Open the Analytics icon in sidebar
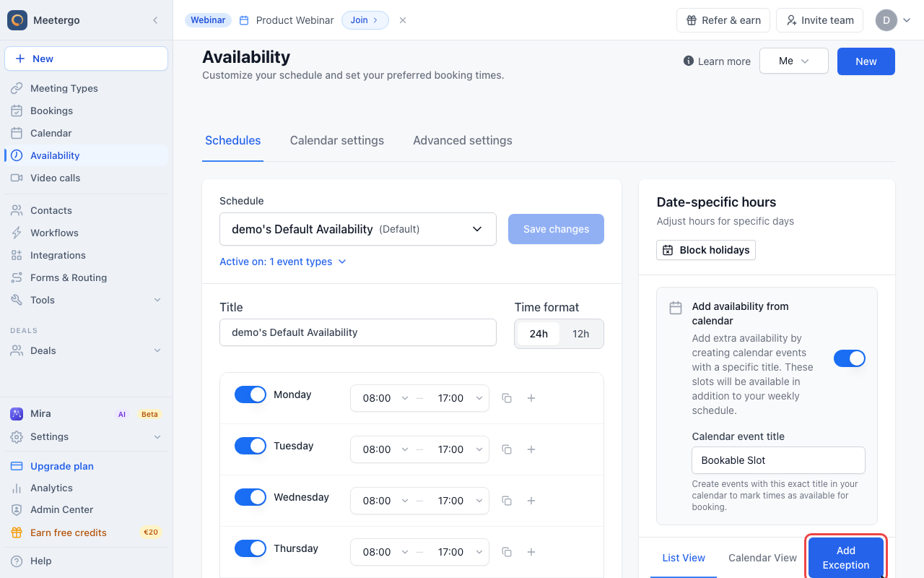 (x=17, y=488)
